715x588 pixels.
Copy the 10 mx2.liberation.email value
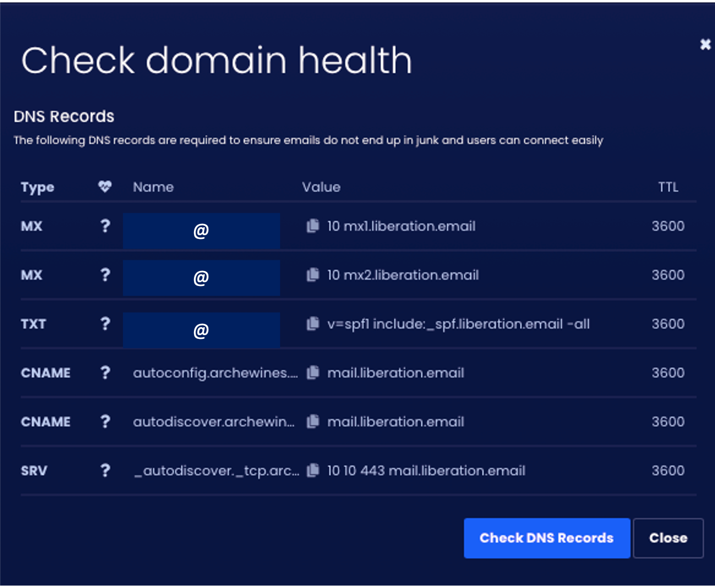click(313, 275)
